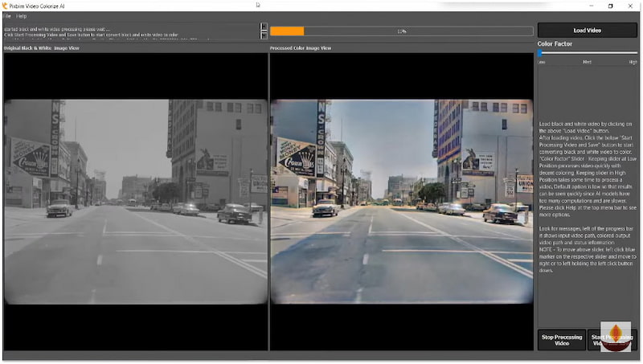Click the Load Video button
The width and height of the screenshot is (643, 364).
click(x=587, y=30)
